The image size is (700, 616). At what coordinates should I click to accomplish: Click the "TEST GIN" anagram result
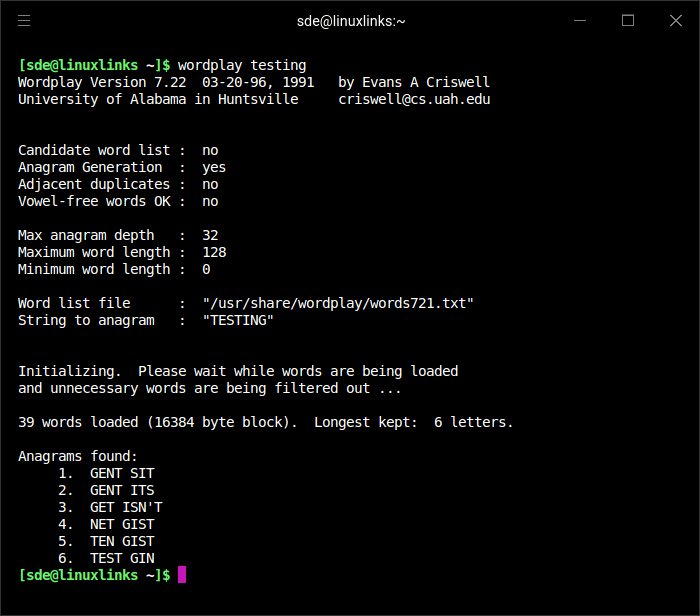[122, 558]
